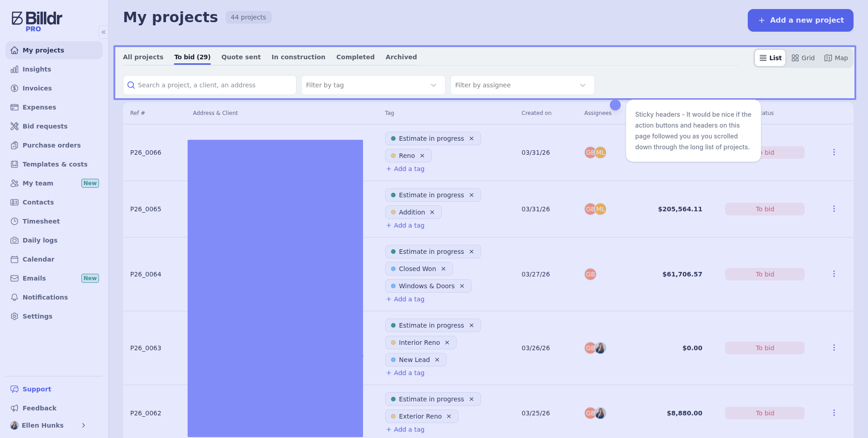
Task: Go to Bid requests in sidebar
Action: (45, 126)
